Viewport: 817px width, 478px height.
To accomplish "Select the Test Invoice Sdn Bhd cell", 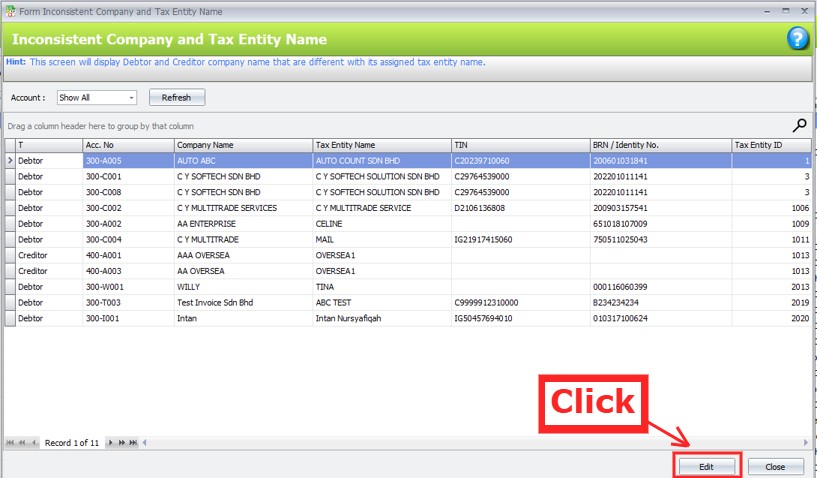I will (240, 302).
